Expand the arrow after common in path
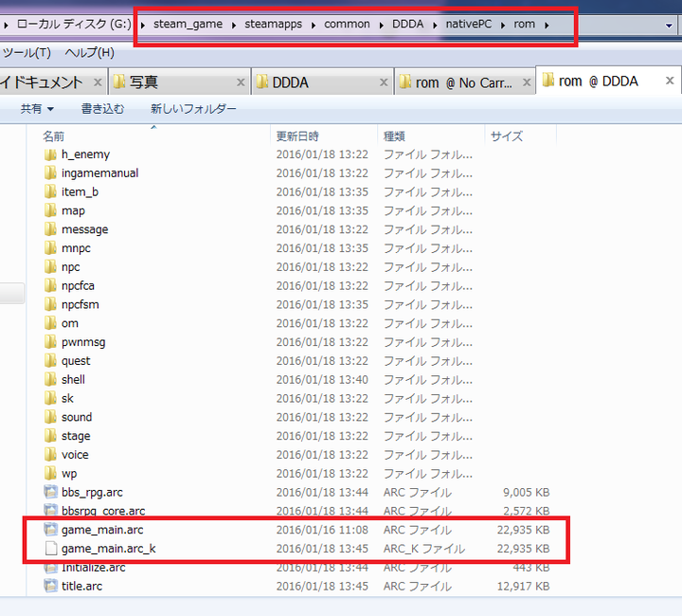This screenshot has width=682, height=616. click(382, 26)
